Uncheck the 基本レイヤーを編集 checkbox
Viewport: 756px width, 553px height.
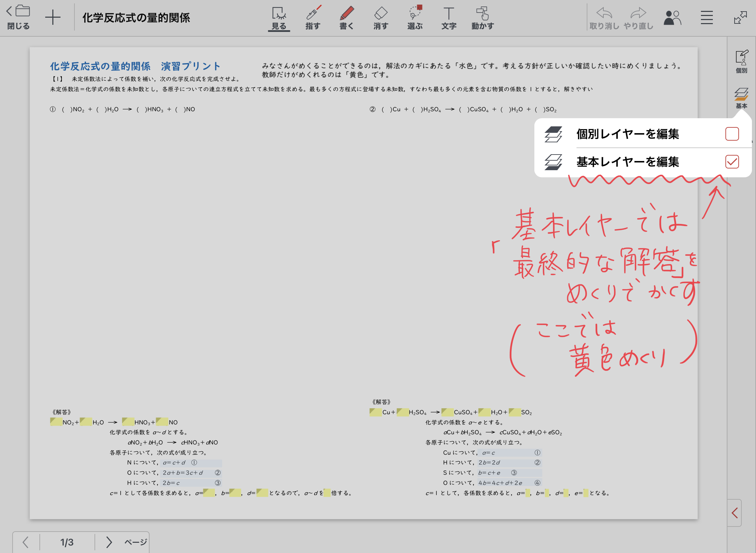click(x=732, y=162)
